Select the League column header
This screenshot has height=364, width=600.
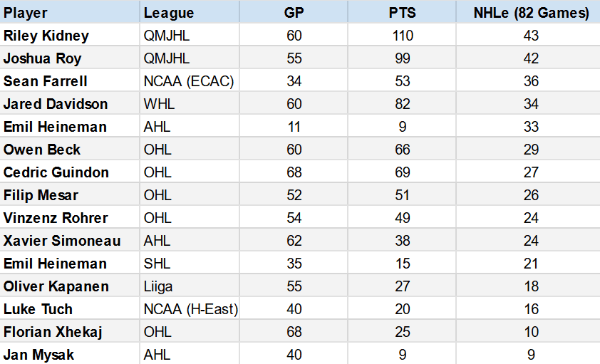point(190,12)
